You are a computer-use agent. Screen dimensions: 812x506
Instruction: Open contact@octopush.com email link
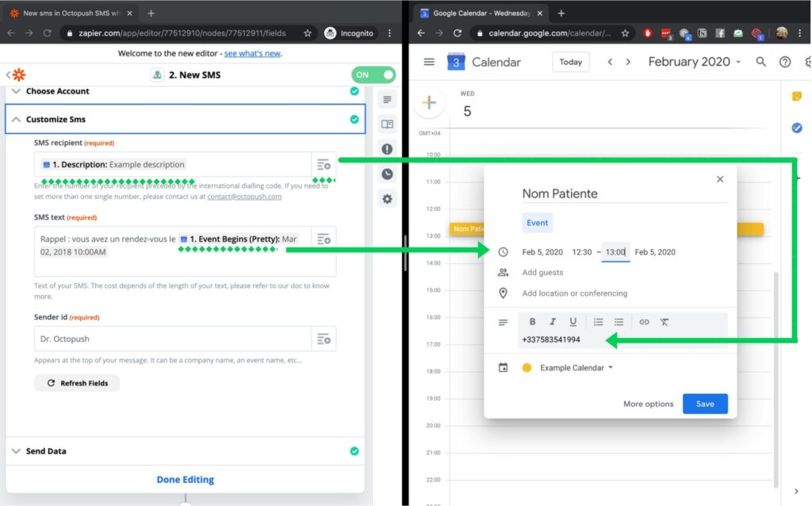point(244,196)
